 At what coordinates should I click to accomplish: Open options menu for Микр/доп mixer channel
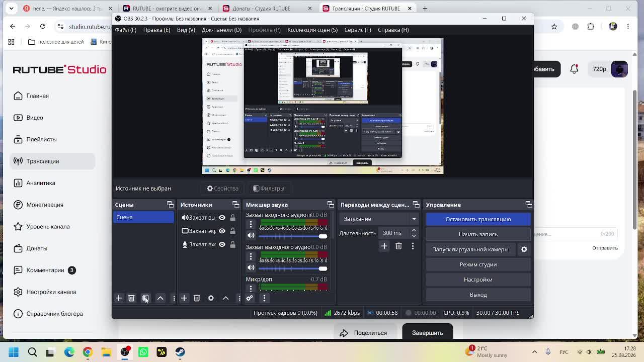point(251,288)
